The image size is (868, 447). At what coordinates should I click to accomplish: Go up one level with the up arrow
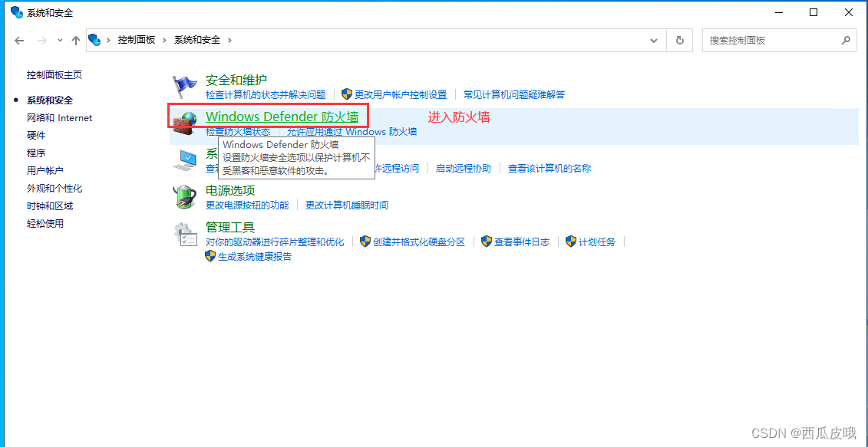coord(77,41)
